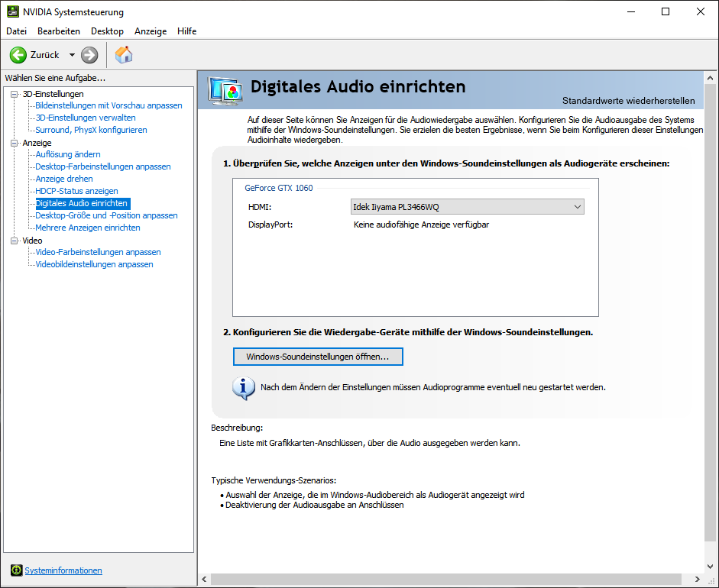Click the Video category label
The height and width of the screenshot is (588, 719).
coord(32,241)
